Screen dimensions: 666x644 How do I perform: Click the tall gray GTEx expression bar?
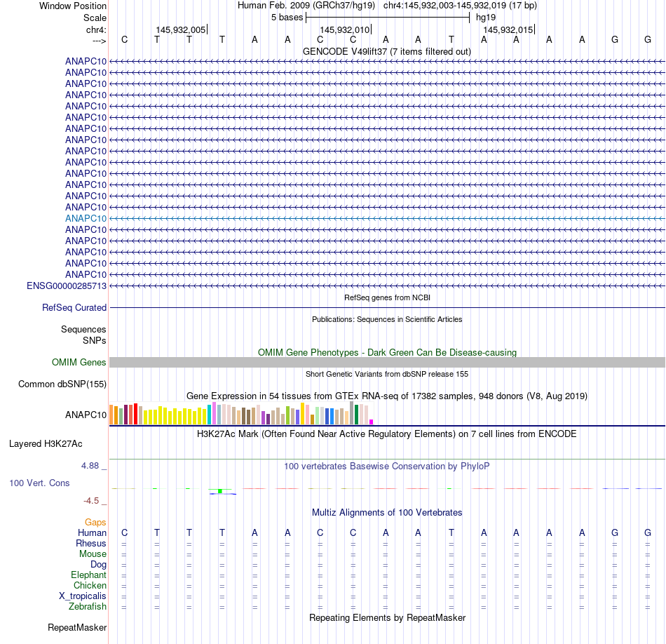pyautogui.click(x=351, y=412)
